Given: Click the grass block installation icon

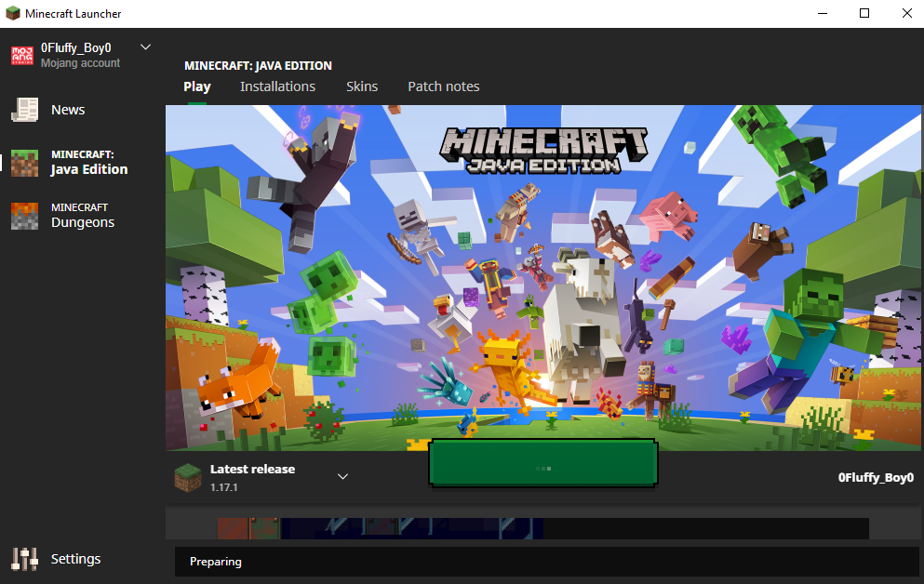Looking at the screenshot, I should (188, 477).
